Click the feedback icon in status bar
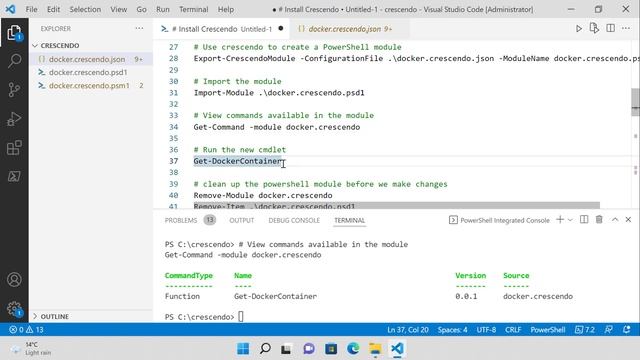 tap(609, 329)
